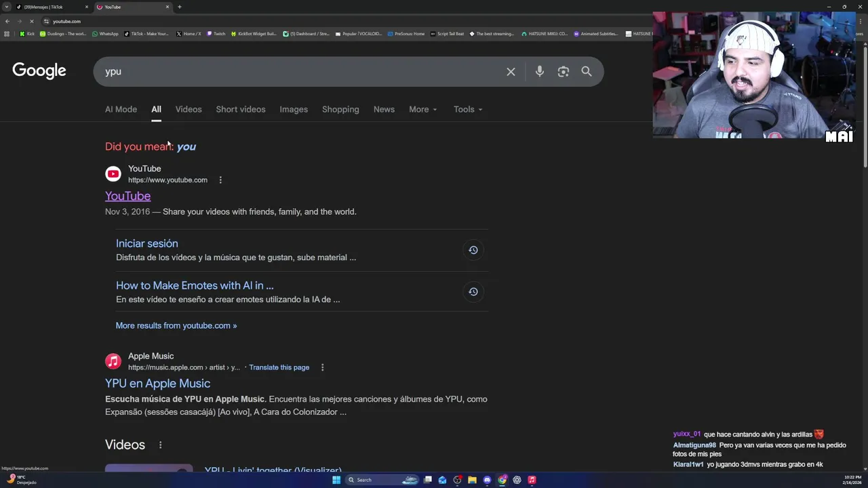The image size is (868, 488).
Task: Open the WhatsApp bookmark
Action: pos(105,34)
